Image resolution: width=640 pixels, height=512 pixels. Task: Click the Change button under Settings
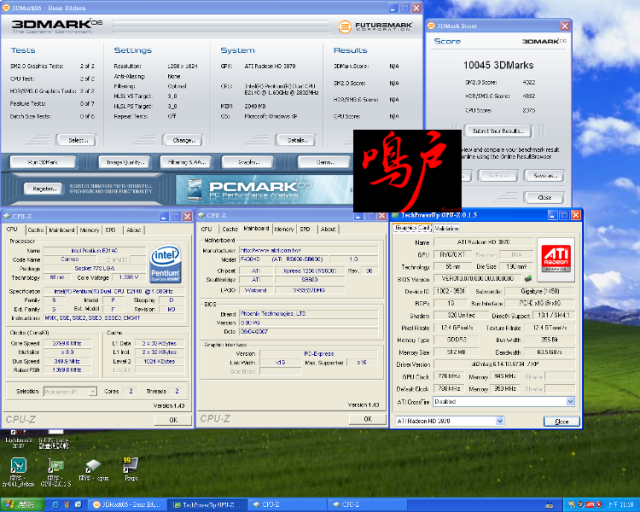pos(183,140)
